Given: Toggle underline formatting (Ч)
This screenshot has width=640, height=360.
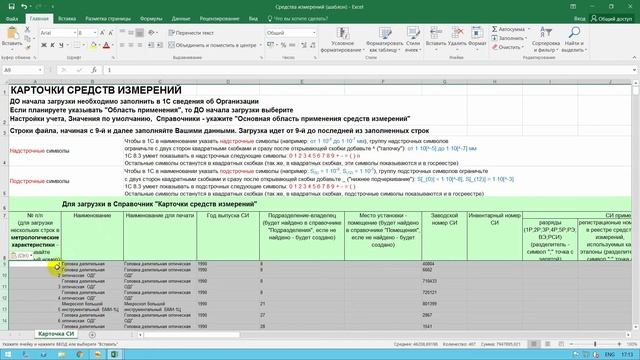Looking at the screenshot, I should tap(61, 45).
